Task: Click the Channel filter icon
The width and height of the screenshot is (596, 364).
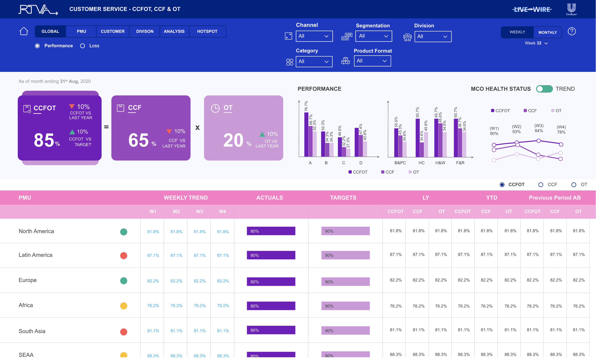Action: [x=288, y=36]
